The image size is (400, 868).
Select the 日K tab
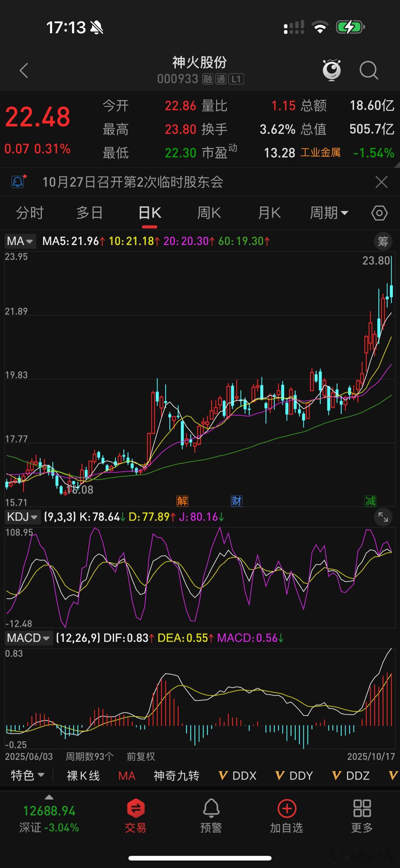(150, 213)
